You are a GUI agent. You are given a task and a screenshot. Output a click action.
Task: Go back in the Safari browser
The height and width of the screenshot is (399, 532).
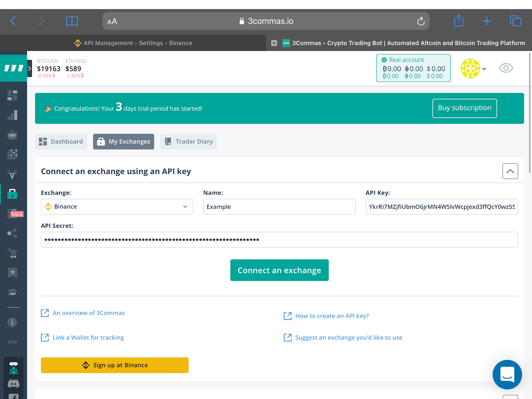pyautogui.click(x=13, y=21)
